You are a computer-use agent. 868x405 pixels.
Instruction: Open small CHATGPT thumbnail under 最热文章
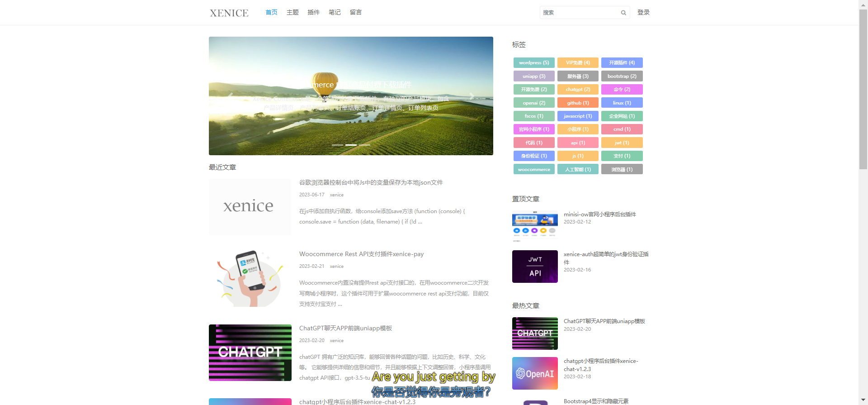tap(535, 334)
